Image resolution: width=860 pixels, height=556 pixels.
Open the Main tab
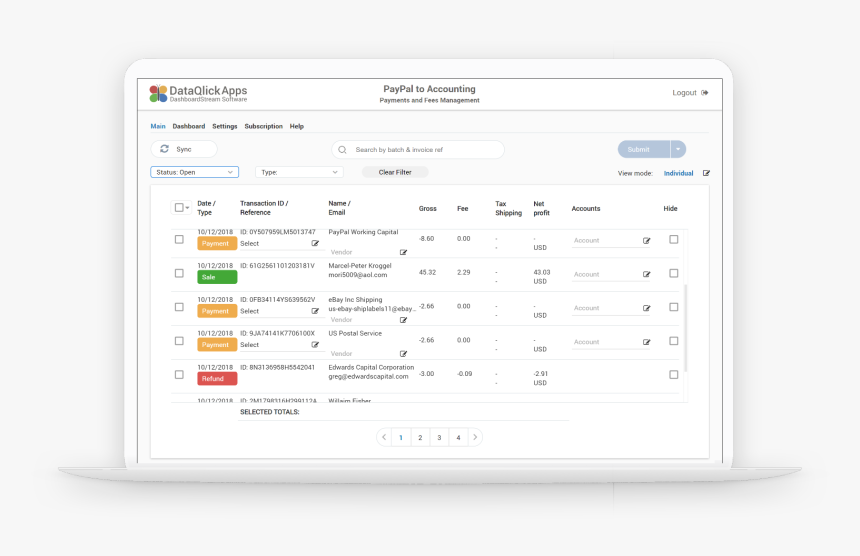click(158, 126)
